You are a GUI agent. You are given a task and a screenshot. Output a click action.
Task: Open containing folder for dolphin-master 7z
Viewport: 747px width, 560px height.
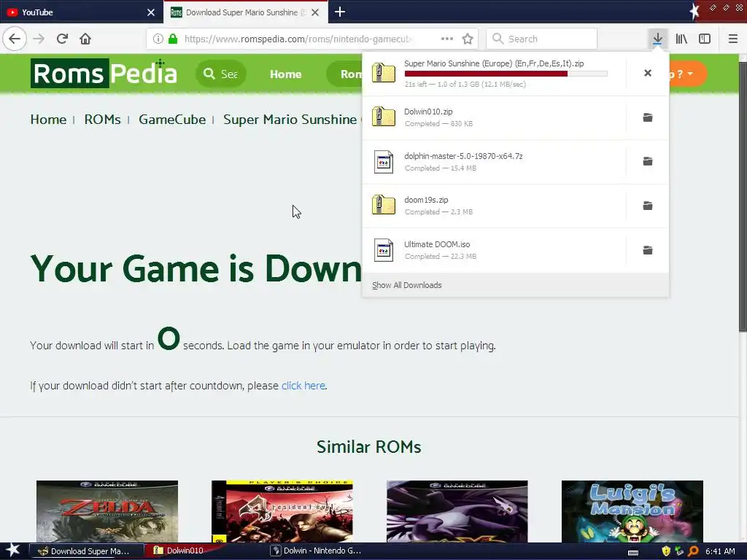[x=648, y=161]
